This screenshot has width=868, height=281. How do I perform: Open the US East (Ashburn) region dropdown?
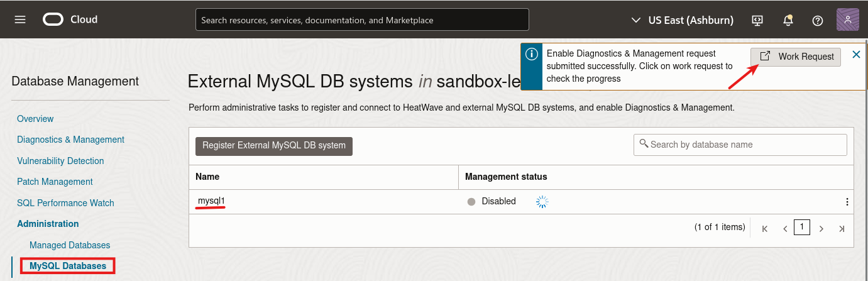[x=683, y=20]
